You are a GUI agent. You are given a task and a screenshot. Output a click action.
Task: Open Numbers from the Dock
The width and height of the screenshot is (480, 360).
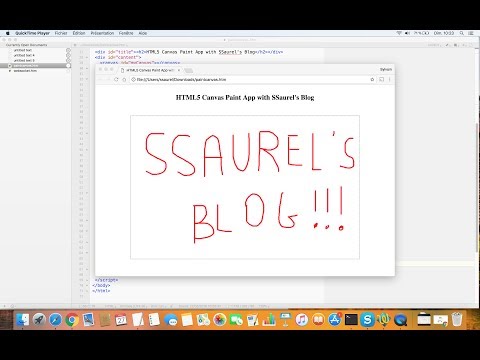pos(269,320)
